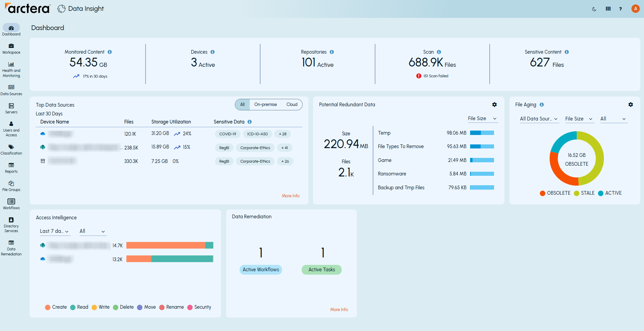The width and height of the screenshot is (644, 331).
Task: Toggle dark mode with the moon icon
Action: click(594, 8)
